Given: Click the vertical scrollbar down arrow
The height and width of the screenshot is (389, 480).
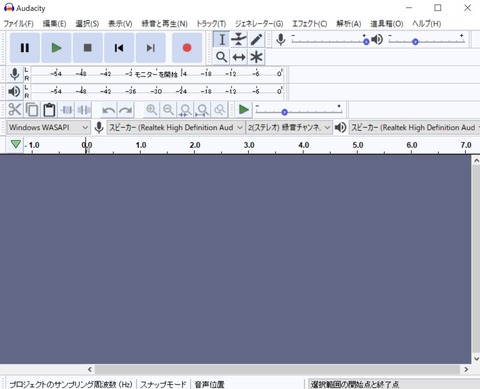Looking at the screenshot, I should coord(476,359).
